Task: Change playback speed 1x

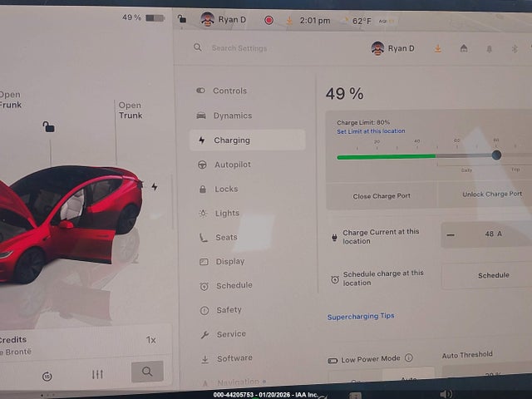Action: coord(151,340)
